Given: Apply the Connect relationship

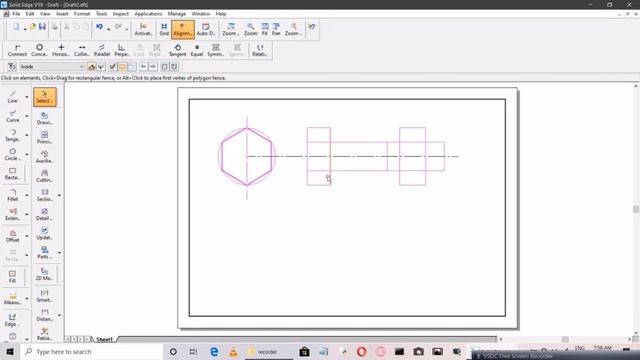Looking at the screenshot, I should click(x=17, y=50).
